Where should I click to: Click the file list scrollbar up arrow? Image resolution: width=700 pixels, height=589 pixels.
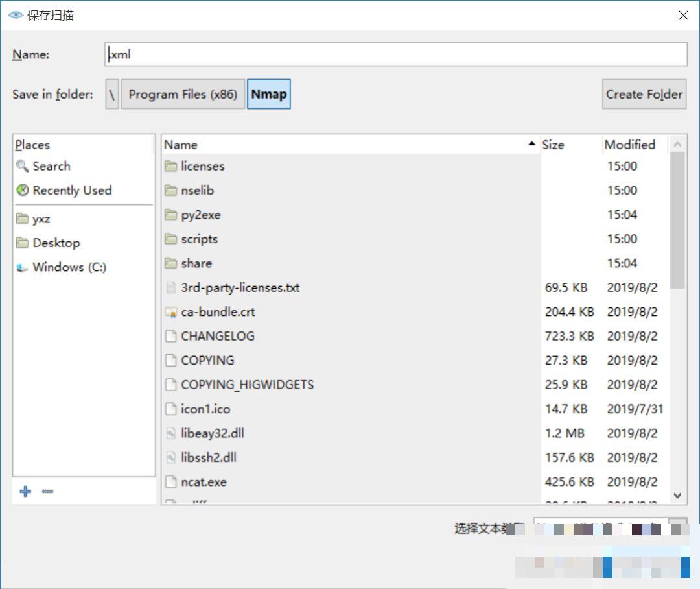pyautogui.click(x=677, y=145)
